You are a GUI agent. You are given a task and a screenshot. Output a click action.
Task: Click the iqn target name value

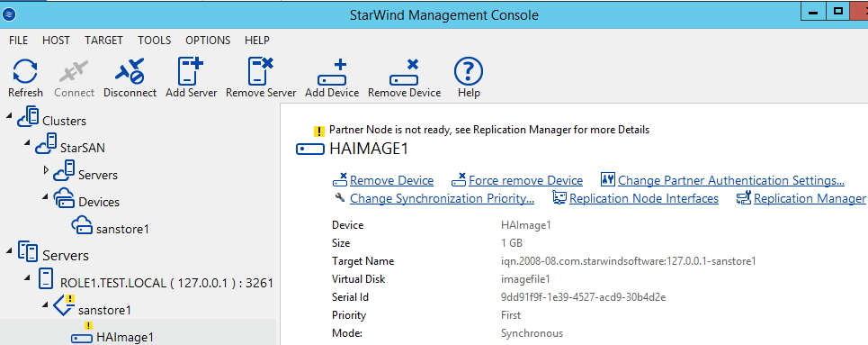point(629,261)
